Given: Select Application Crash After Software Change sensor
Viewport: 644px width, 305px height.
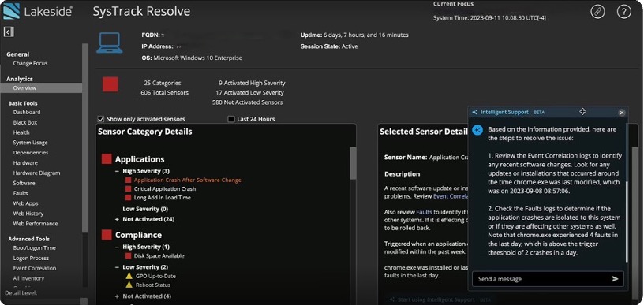Looking at the screenshot, I should (188, 180).
